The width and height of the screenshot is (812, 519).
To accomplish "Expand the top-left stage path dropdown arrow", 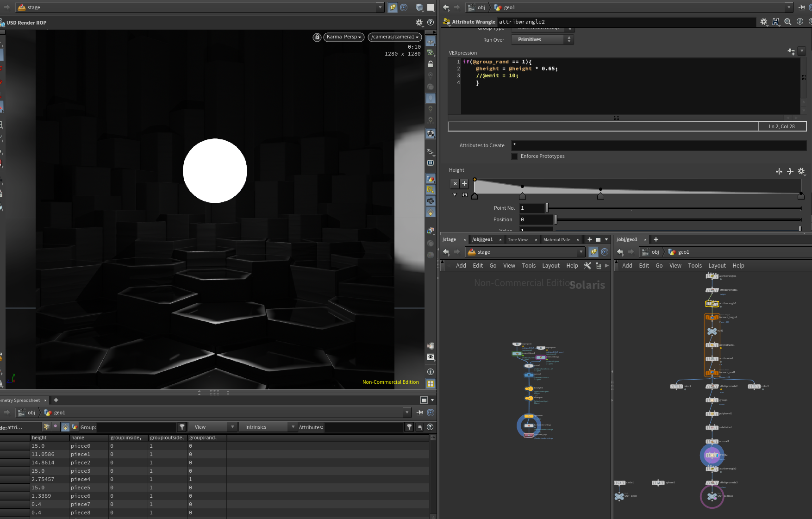I will coord(380,7).
